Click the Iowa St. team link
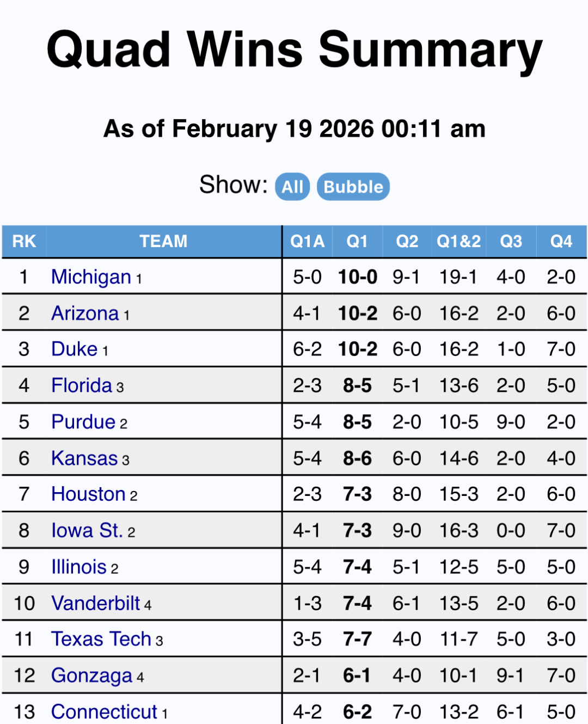This screenshot has height=724, width=588. 87,530
